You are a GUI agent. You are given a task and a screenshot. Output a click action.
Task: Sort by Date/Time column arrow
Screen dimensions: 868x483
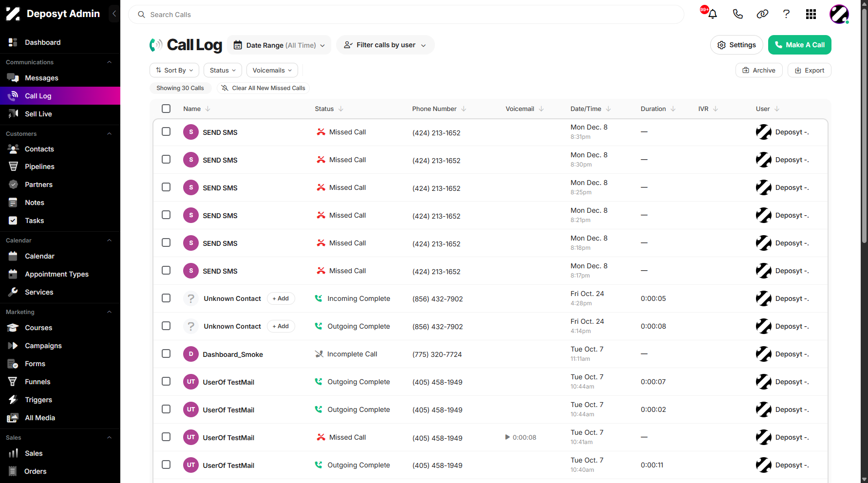[x=608, y=109]
